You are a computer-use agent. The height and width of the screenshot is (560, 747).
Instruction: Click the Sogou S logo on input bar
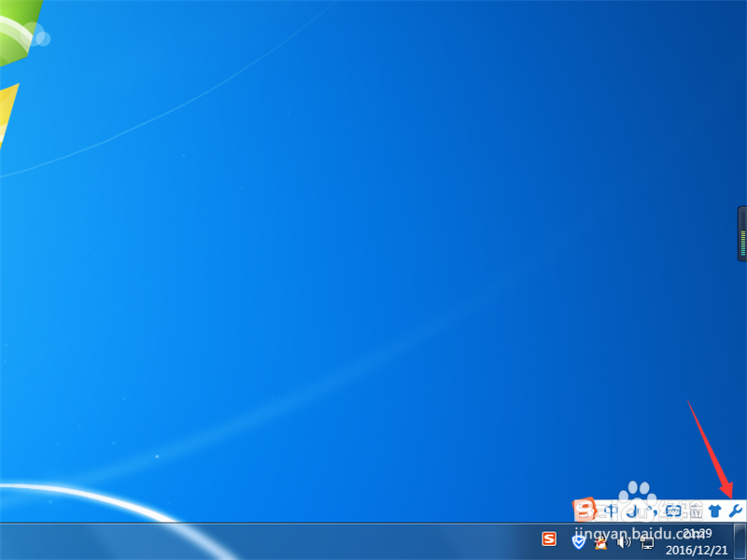click(585, 510)
